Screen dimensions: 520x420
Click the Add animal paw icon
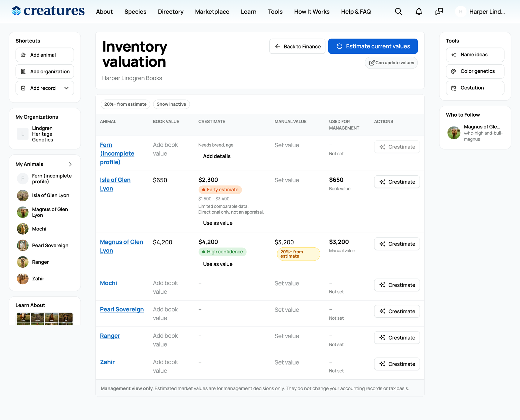pyautogui.click(x=23, y=55)
